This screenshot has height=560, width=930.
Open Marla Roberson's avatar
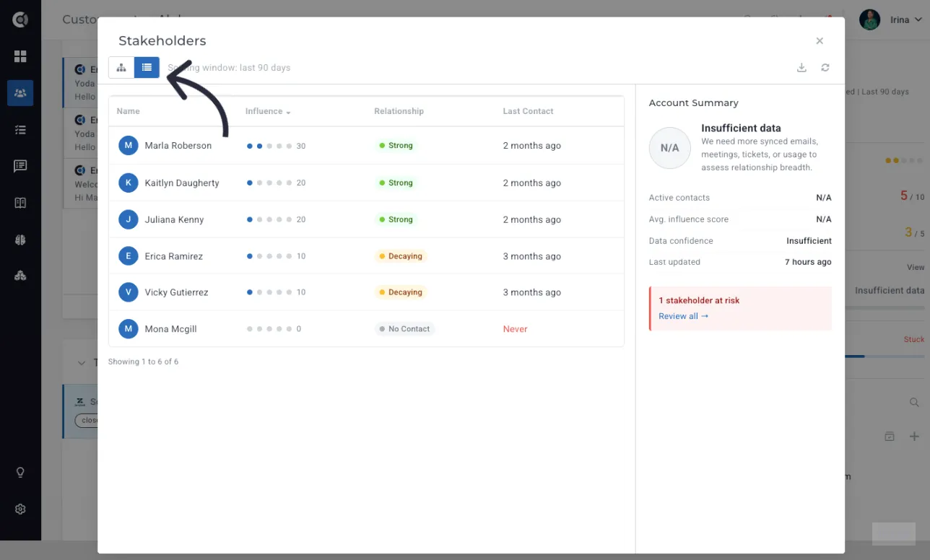[x=128, y=146]
